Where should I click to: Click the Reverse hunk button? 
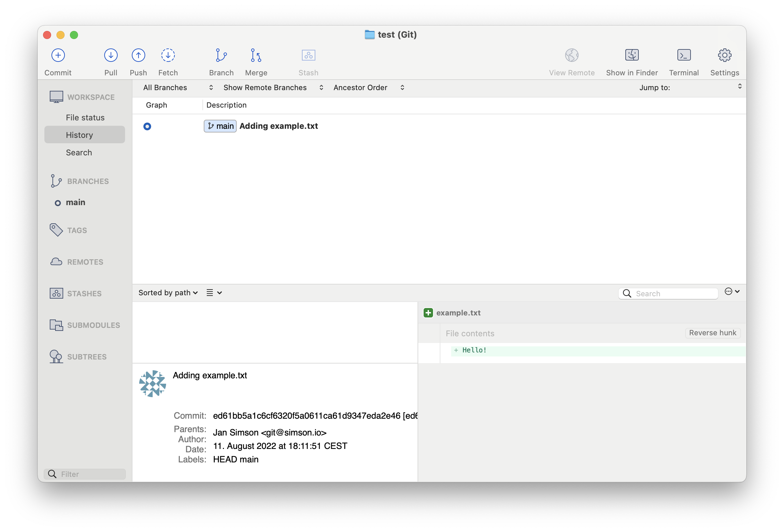point(712,333)
